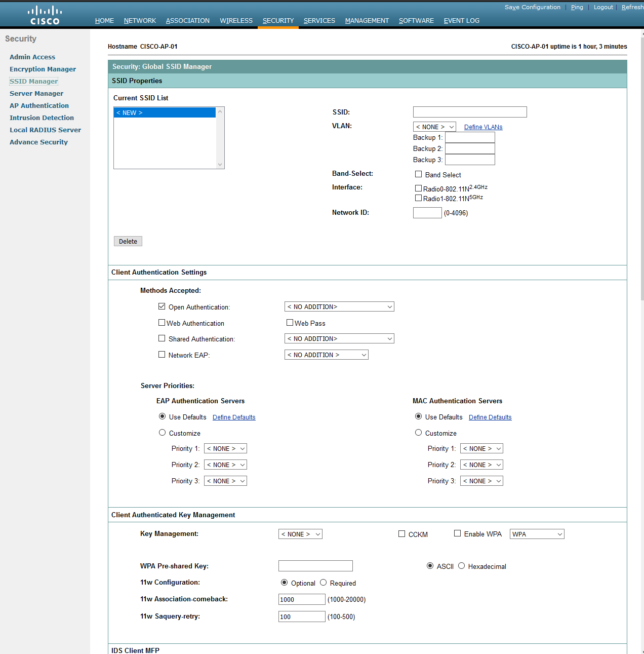Screen dimensions: 644x654
Task: Click the Backup 1 field
Action: pyautogui.click(x=470, y=137)
